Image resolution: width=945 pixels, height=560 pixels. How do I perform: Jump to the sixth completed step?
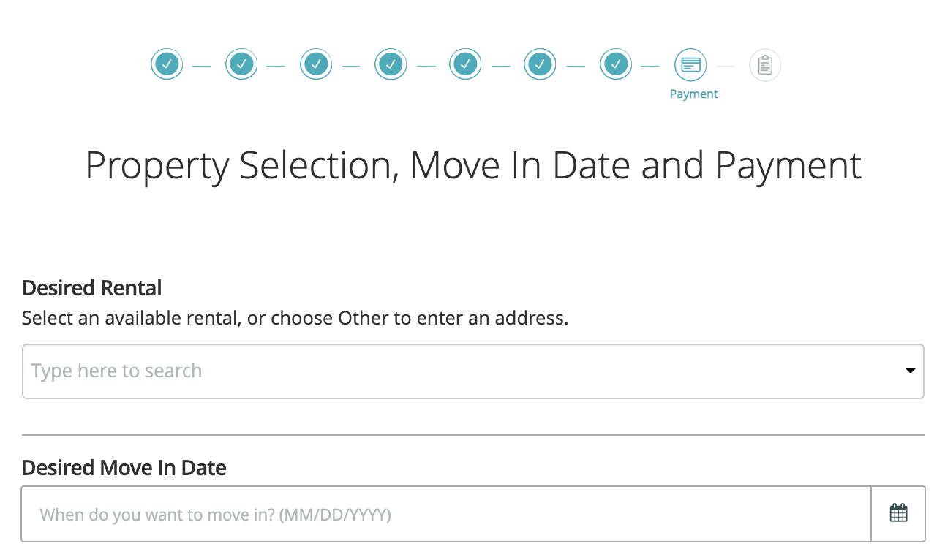pos(540,65)
